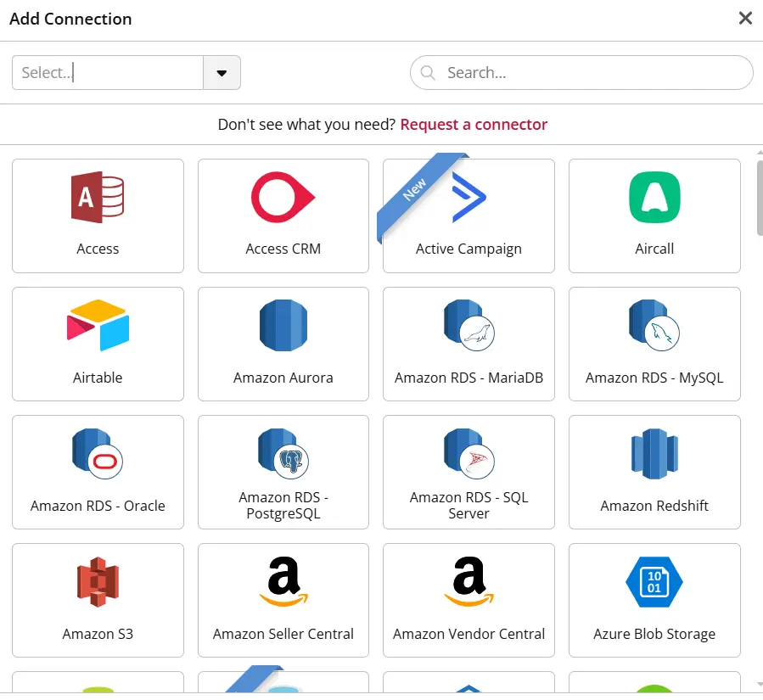Click the scrollbar down arrow
Image resolution: width=763 pixels, height=700 pixels.
point(760,684)
